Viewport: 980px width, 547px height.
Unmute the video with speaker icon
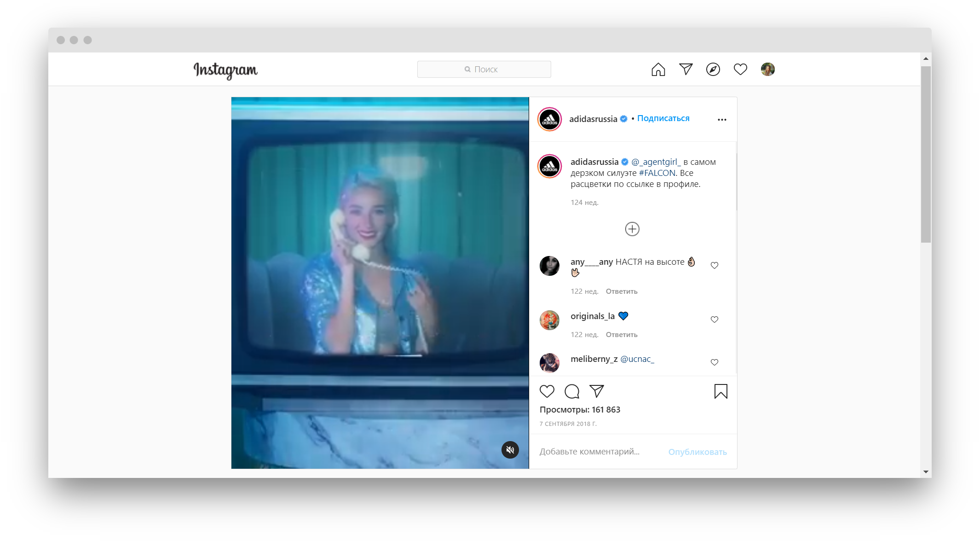click(x=510, y=450)
